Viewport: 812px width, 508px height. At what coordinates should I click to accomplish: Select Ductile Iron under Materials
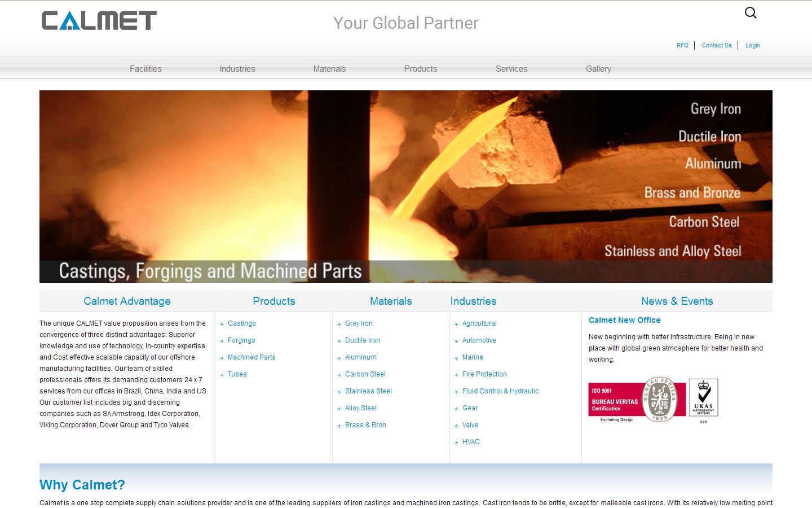[363, 340]
